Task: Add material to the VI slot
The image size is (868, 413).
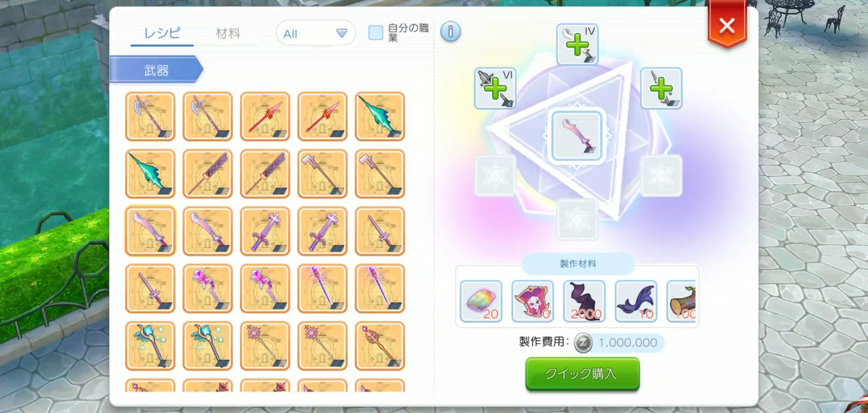Action: pyautogui.click(x=495, y=88)
